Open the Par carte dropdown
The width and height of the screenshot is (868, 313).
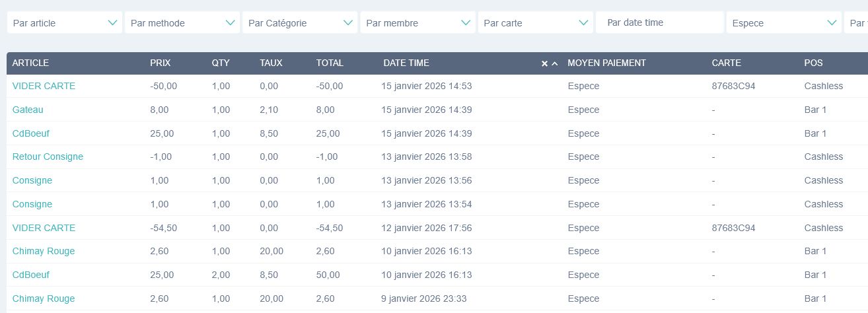click(535, 23)
